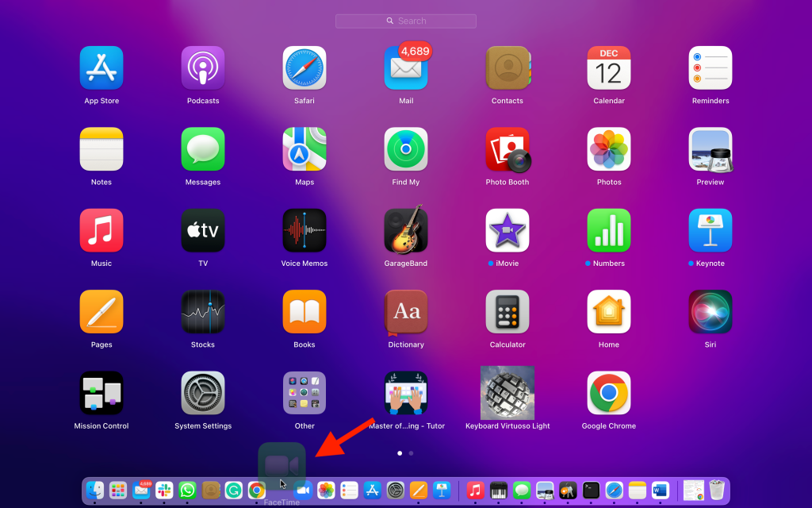The image size is (812, 508).
Task: Click the Launchpad Search field
Action: pyautogui.click(x=406, y=21)
